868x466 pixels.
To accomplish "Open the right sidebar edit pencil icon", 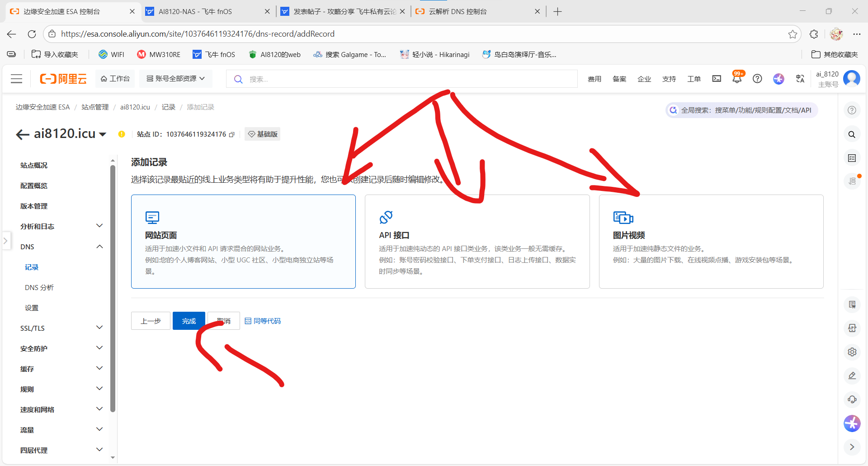I will click(852, 376).
